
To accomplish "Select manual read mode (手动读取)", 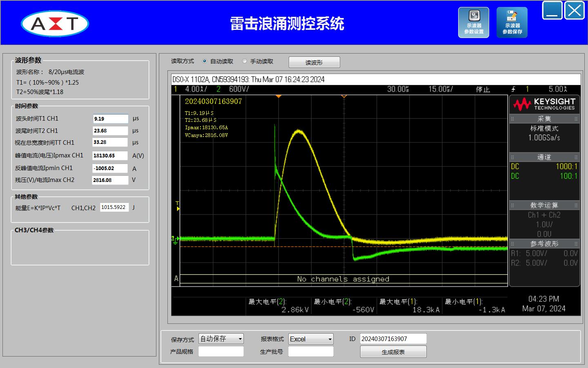I will [x=245, y=61].
